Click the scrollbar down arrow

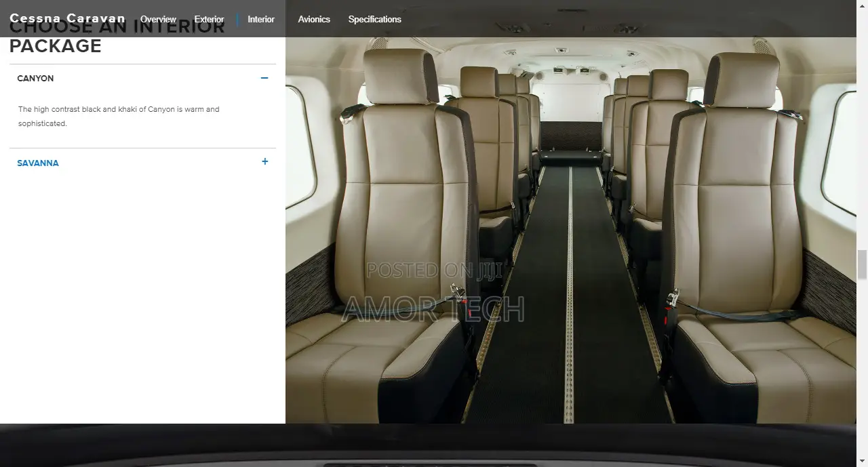click(x=863, y=462)
